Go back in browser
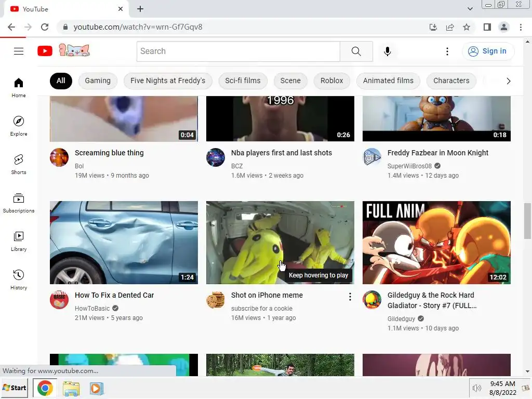532x399 pixels. [x=11, y=27]
